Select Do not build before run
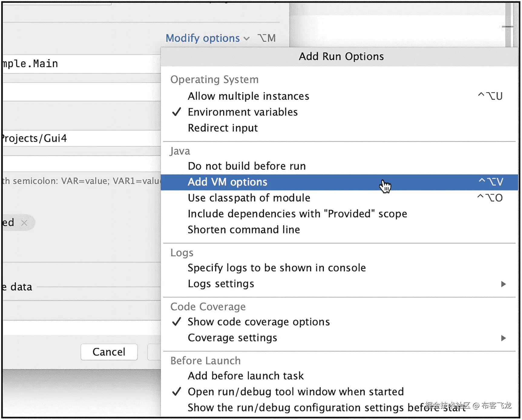The height and width of the screenshot is (420, 522). (x=246, y=166)
